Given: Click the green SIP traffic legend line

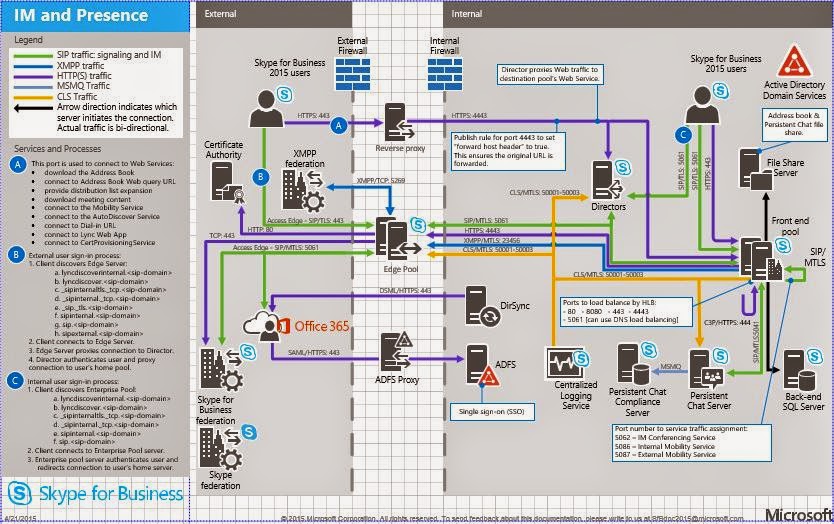Looking at the screenshot, I should (32, 55).
